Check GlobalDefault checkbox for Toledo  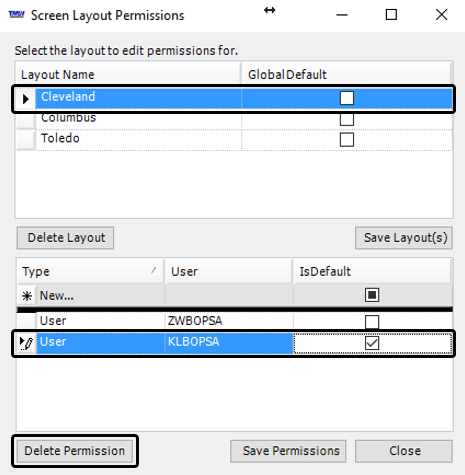(347, 140)
